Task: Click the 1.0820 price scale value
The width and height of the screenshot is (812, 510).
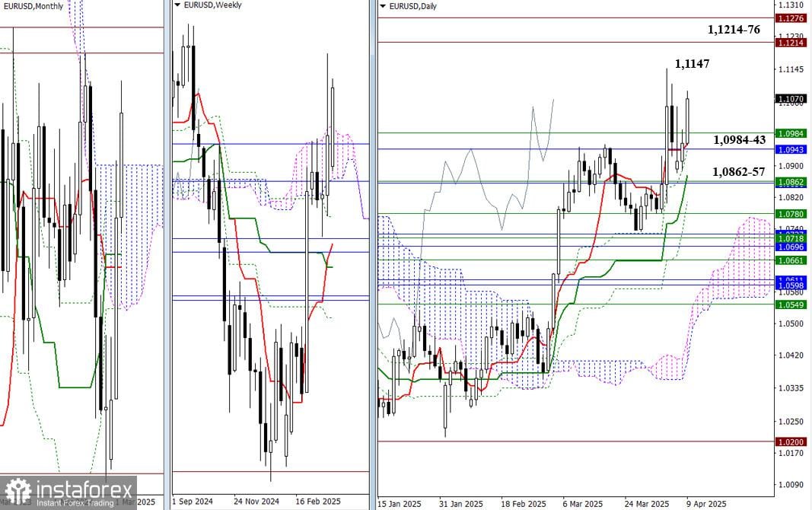Action: 791,197
